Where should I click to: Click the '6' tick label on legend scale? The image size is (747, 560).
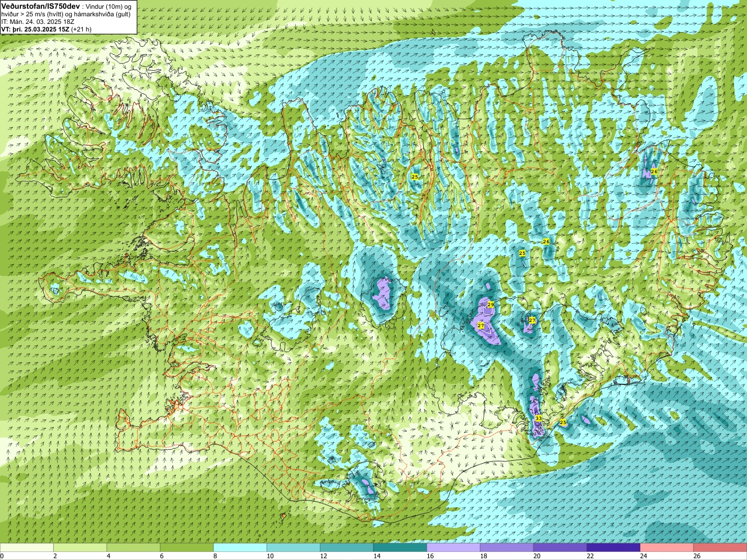[162, 556]
